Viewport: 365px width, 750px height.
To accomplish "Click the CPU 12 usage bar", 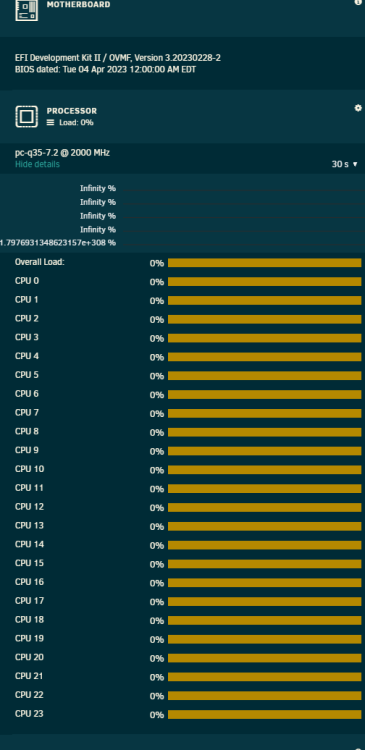I will pos(265,507).
